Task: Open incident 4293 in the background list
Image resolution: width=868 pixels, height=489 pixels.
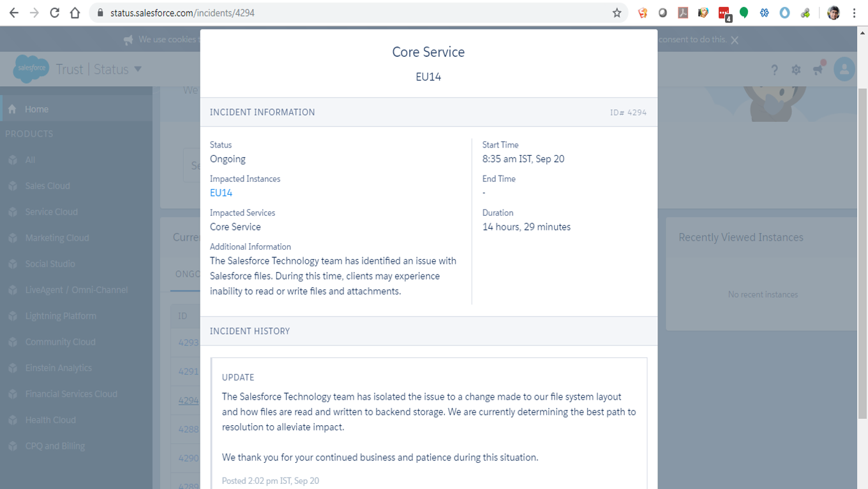Action: (189, 342)
